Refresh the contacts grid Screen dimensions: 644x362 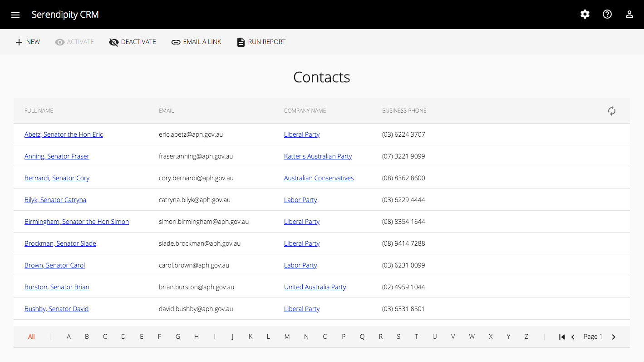611,110
